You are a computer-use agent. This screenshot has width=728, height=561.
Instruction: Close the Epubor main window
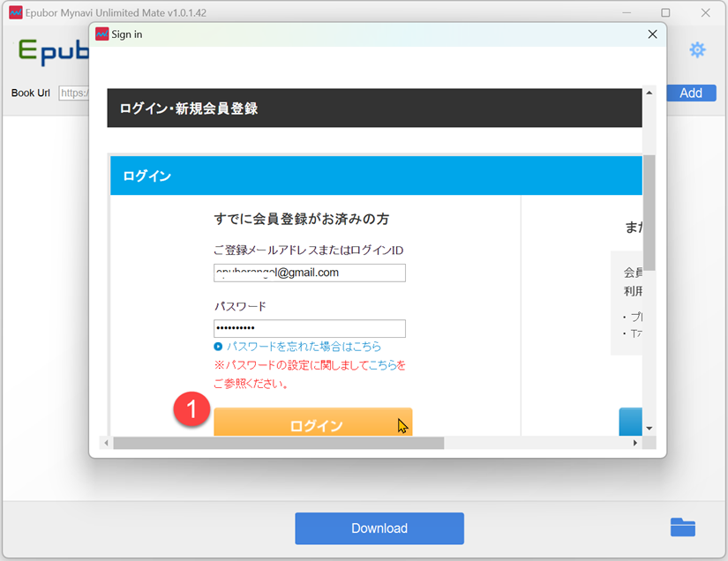(x=705, y=12)
